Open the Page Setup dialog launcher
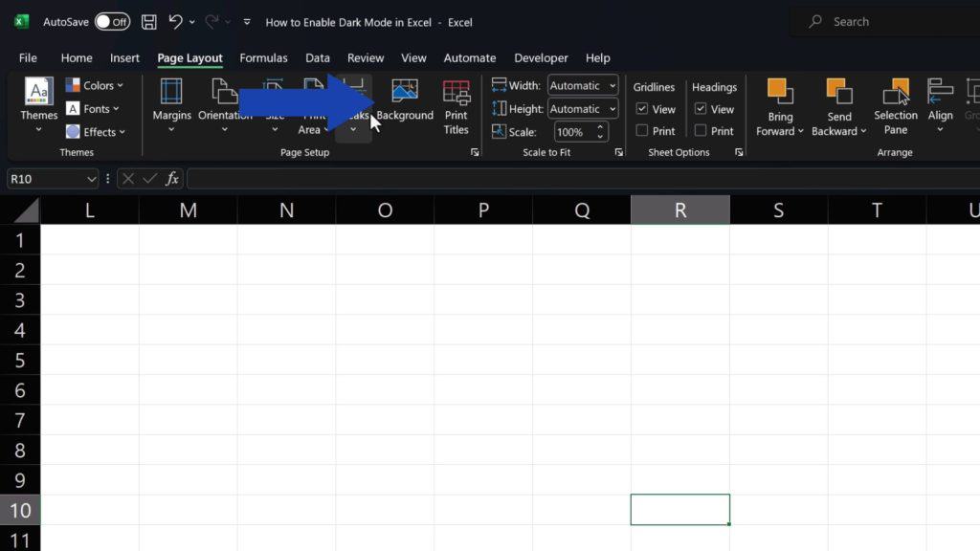Screen dimensions: 980x551 click(x=475, y=152)
